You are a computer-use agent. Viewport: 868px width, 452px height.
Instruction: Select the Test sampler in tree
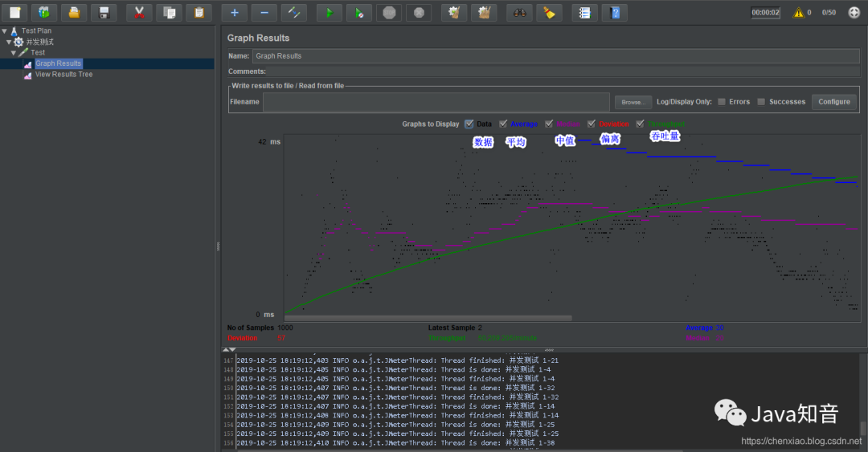(38, 52)
